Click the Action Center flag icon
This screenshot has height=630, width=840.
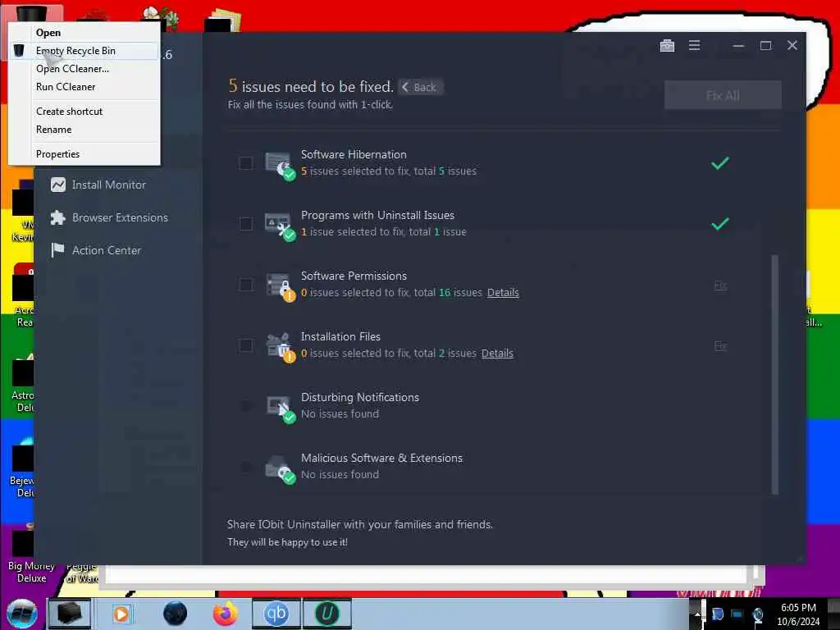[x=58, y=250]
